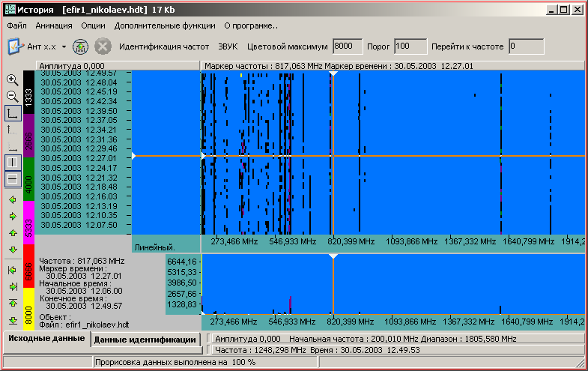
Task: Click the application icon in title bar
Action: (10, 10)
